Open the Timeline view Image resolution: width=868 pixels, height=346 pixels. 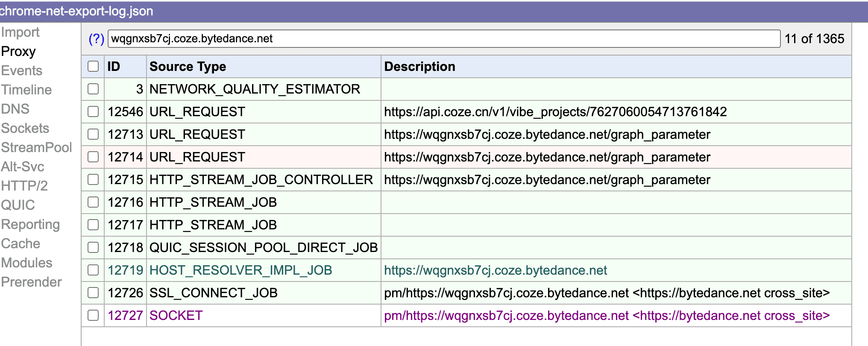(26, 90)
